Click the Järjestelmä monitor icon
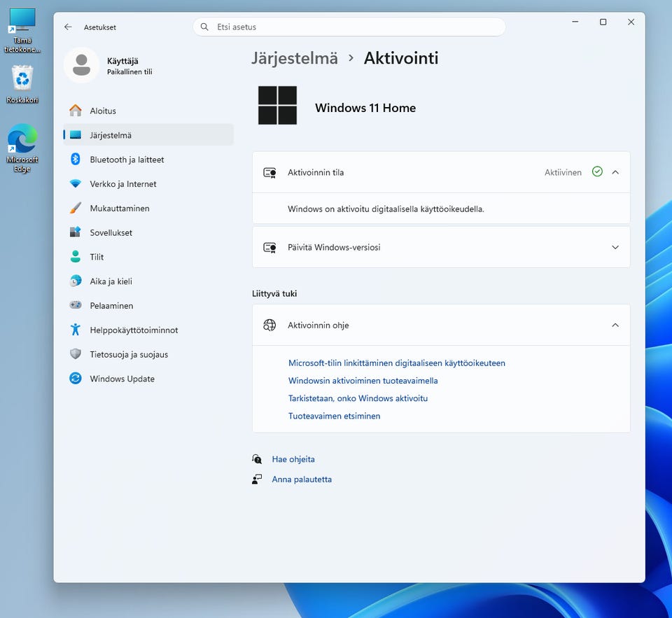Viewport: 672px width, 618px height. (x=76, y=135)
